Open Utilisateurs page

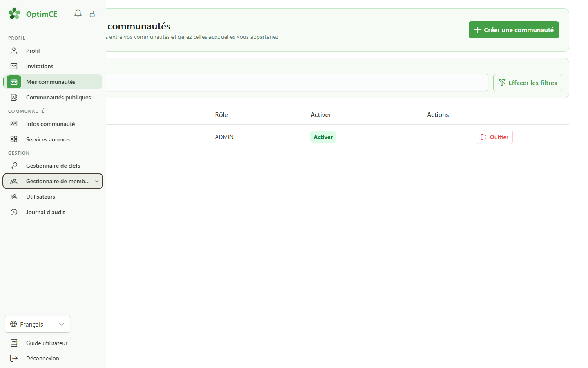pyautogui.click(x=53, y=197)
